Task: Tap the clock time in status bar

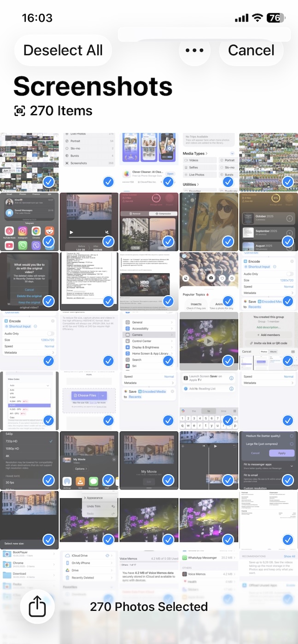Action: pyautogui.click(x=37, y=18)
